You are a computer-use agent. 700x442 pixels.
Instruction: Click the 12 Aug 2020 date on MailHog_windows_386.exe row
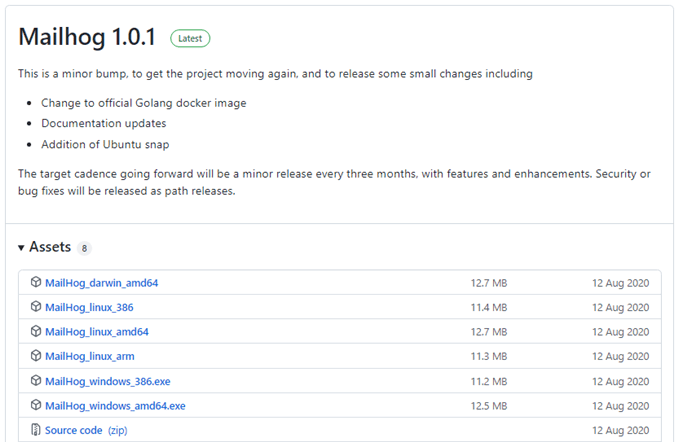pos(621,382)
